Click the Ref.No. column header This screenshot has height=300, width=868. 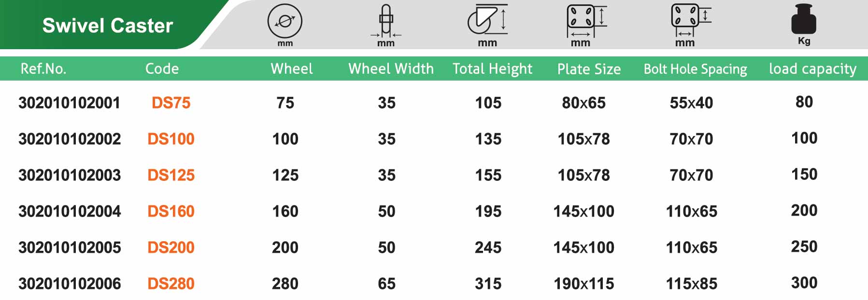click(x=43, y=69)
